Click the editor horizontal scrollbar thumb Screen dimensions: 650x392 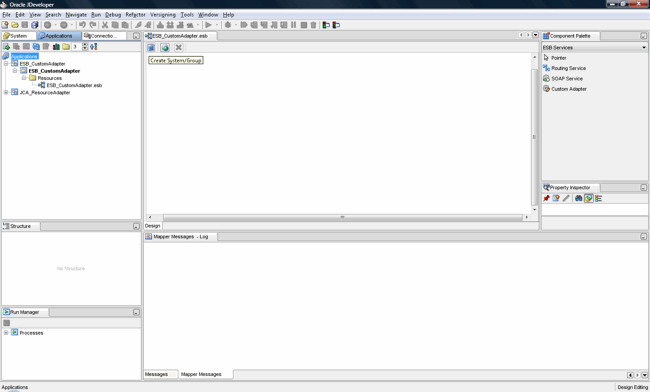(342, 217)
